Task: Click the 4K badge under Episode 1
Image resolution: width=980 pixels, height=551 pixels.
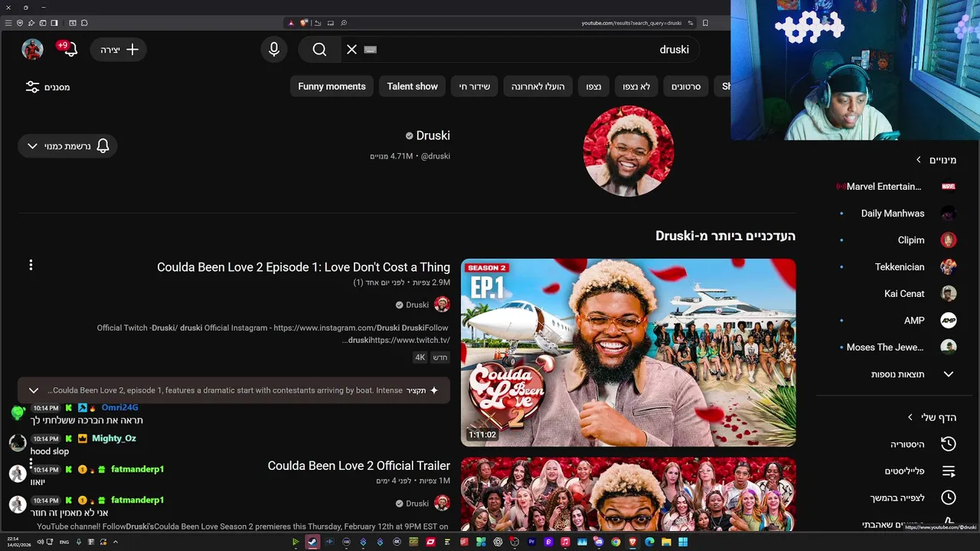Action: (x=420, y=357)
